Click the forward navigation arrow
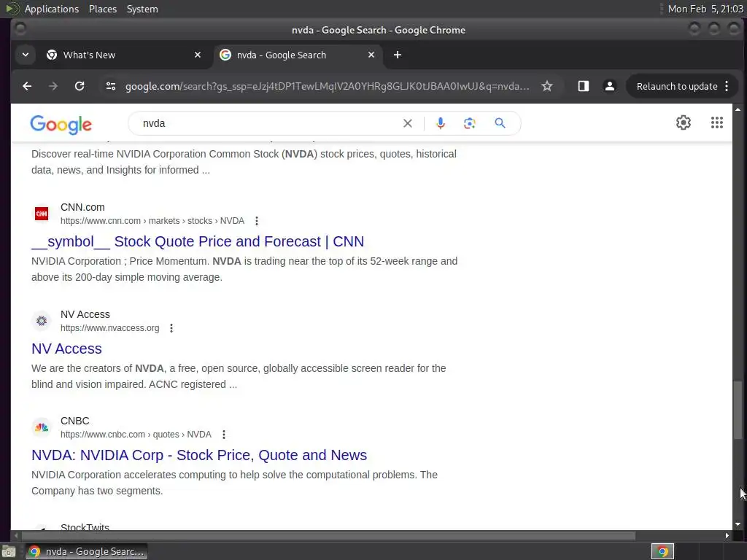 [x=53, y=86]
